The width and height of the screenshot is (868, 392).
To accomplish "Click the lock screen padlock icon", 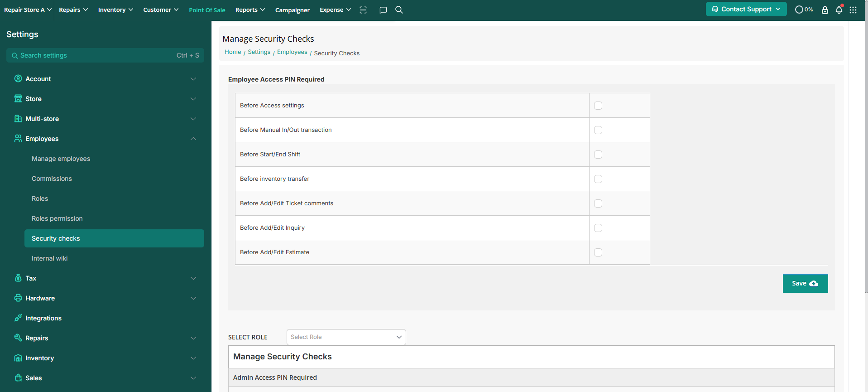I will click(825, 10).
